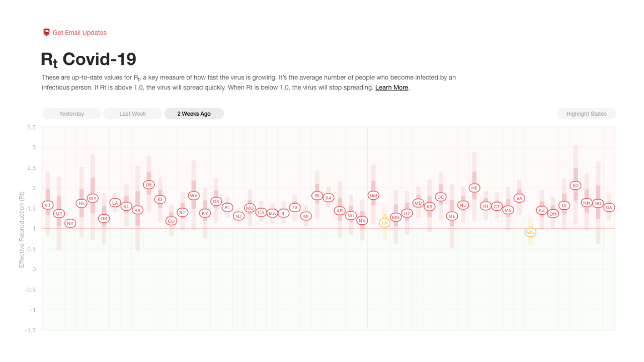This screenshot has height=362, width=644.
Task: Click the SD state marker
Action: tap(576, 186)
